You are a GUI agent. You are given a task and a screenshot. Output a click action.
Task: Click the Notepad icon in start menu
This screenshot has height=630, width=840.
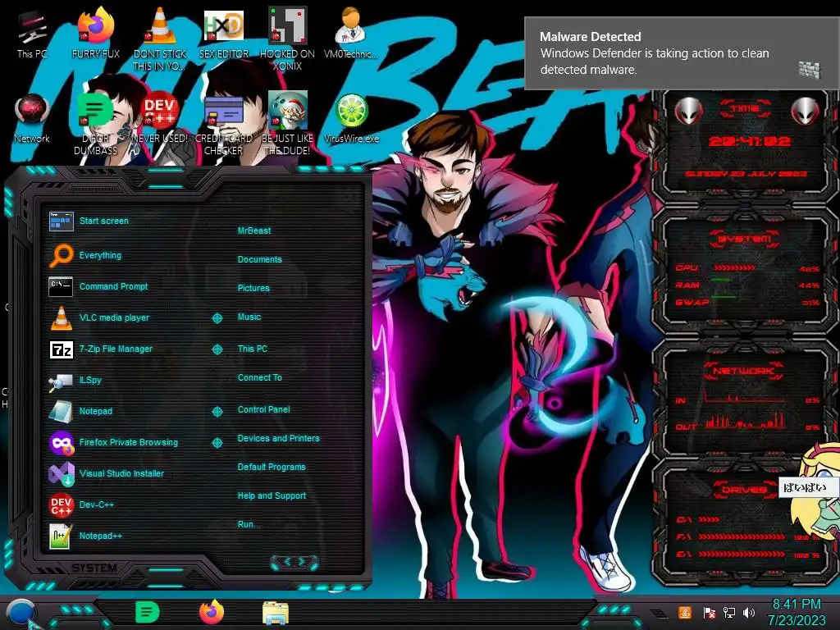tap(61, 412)
